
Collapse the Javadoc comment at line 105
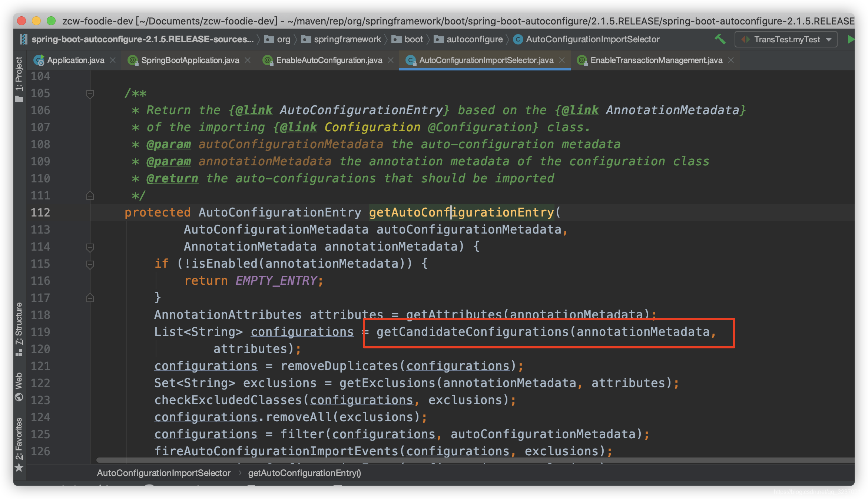tap(90, 93)
